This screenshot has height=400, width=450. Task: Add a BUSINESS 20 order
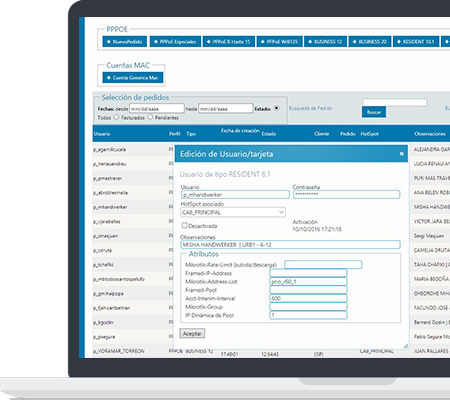pyautogui.click(x=370, y=42)
